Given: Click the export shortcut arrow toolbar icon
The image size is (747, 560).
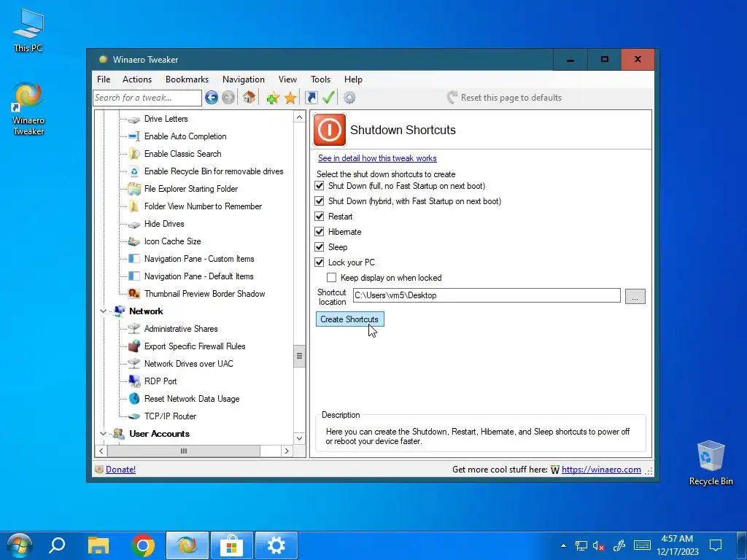Looking at the screenshot, I should 311,98.
